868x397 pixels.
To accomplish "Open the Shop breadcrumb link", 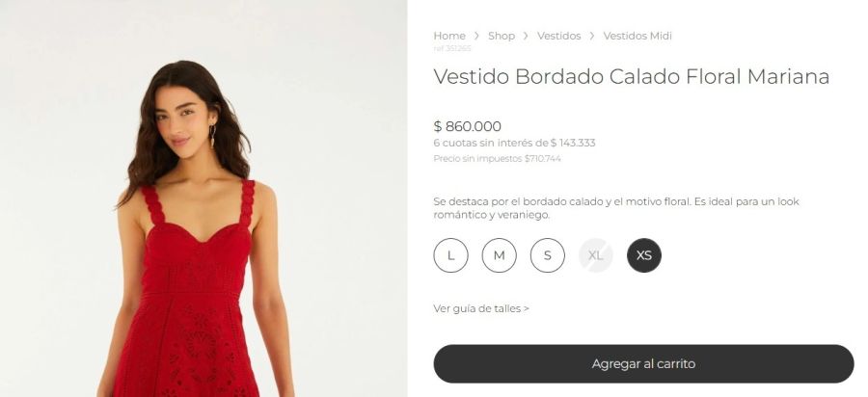I will 501,36.
